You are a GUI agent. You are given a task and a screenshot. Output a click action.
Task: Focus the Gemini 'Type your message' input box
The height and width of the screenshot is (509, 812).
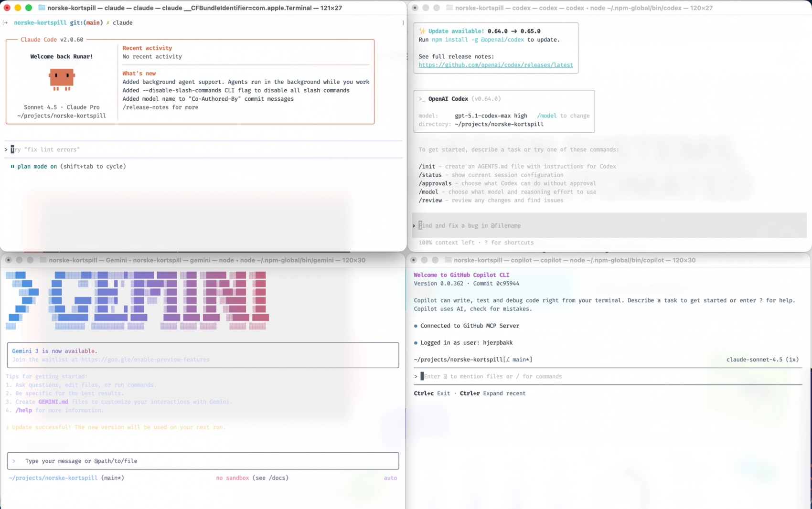203,461
